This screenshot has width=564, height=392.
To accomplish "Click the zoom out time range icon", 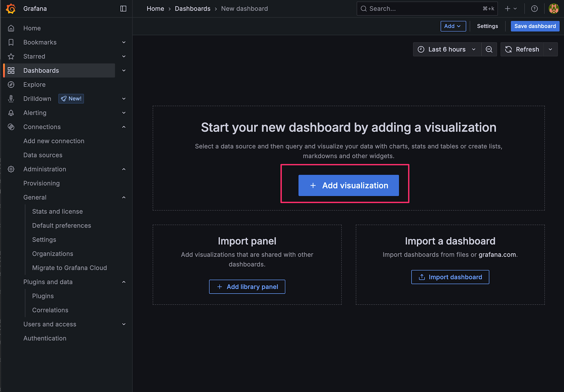I will click(489, 49).
